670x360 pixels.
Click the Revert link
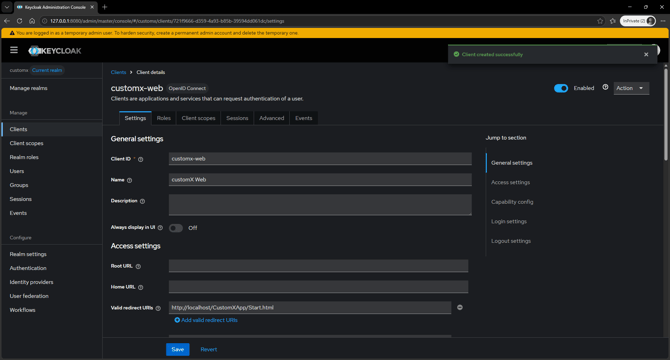[209, 349]
